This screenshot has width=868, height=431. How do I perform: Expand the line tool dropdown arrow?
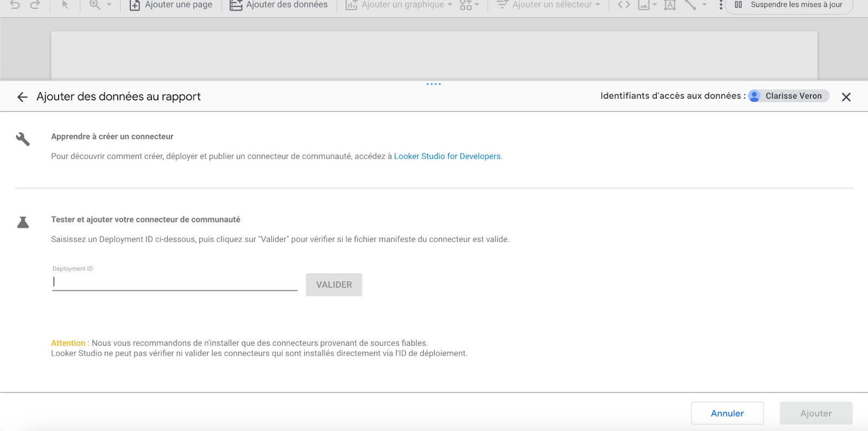point(704,5)
